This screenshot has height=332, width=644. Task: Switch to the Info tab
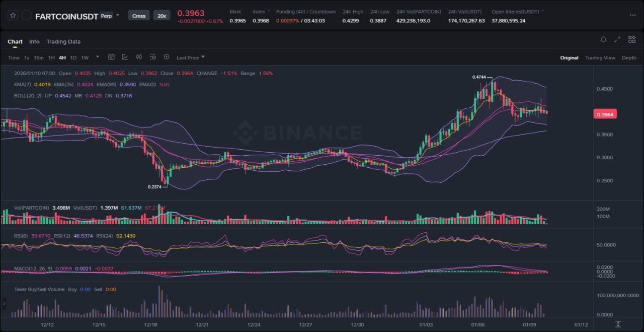[x=34, y=41]
